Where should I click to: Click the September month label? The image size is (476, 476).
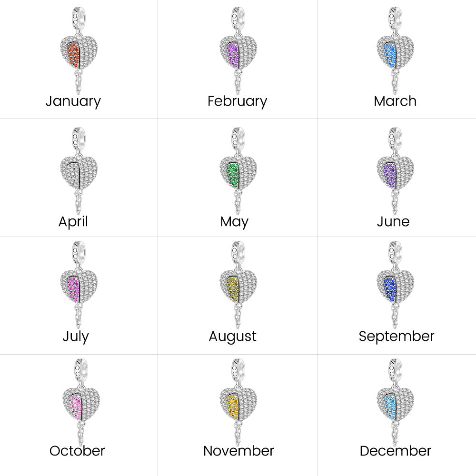coord(397,337)
